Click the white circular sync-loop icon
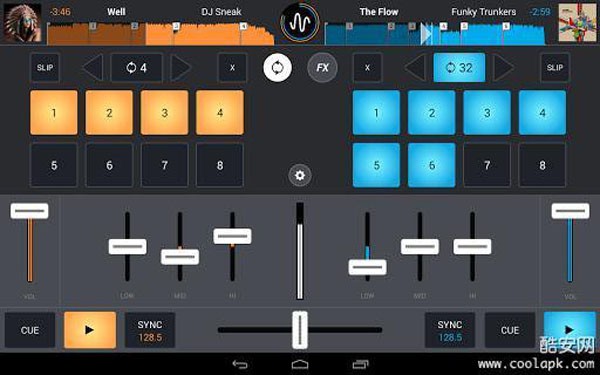Image resolution: width=600 pixels, height=375 pixels. [277, 68]
